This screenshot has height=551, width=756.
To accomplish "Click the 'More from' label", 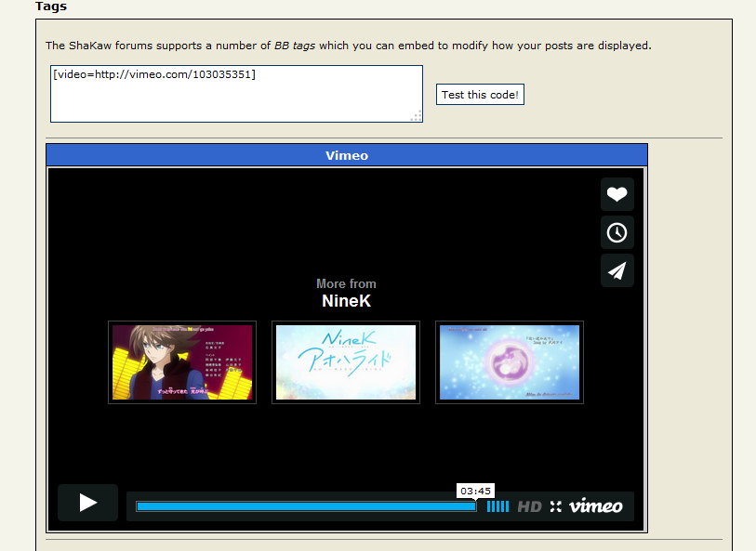I will coord(346,283).
